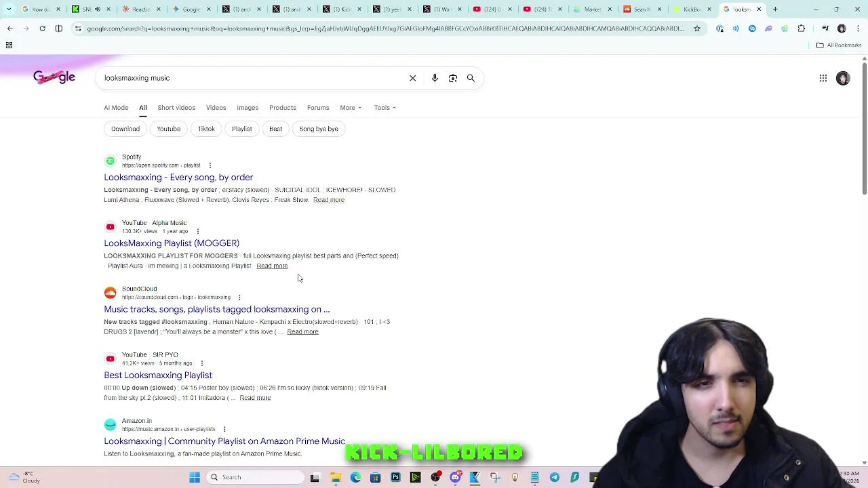Open 'Music tracks, songs, playlists tagged looksmaxxing' link
Screen dimensions: 868x488
(x=217, y=309)
